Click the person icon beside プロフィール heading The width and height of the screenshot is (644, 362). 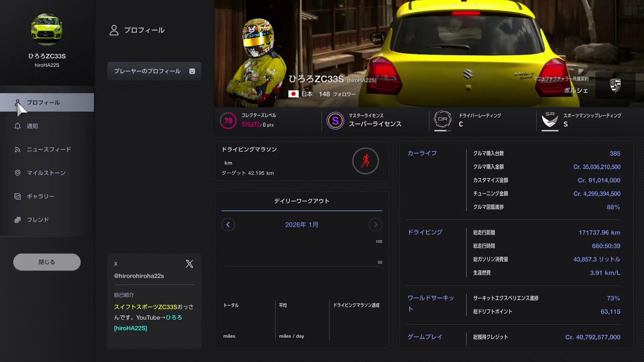click(114, 30)
